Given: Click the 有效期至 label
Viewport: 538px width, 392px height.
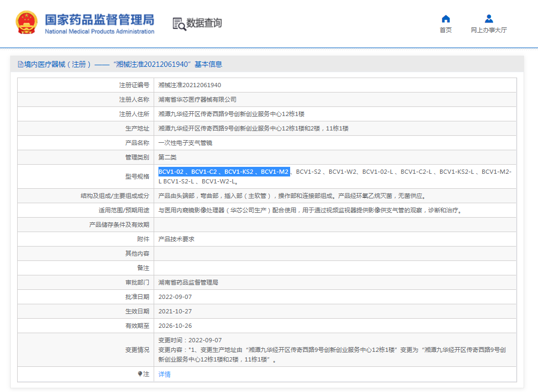Looking at the screenshot, I should 137,326.
